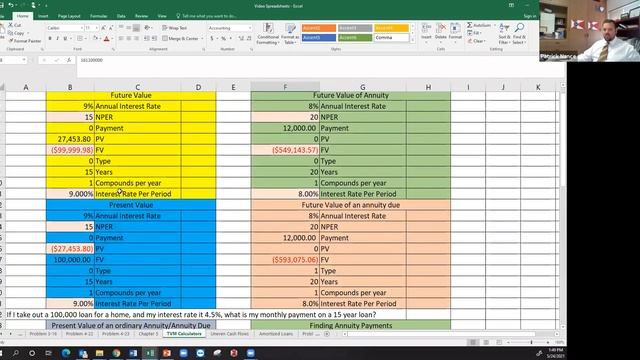
Task: Switch to the Data tab
Action: click(x=121, y=16)
